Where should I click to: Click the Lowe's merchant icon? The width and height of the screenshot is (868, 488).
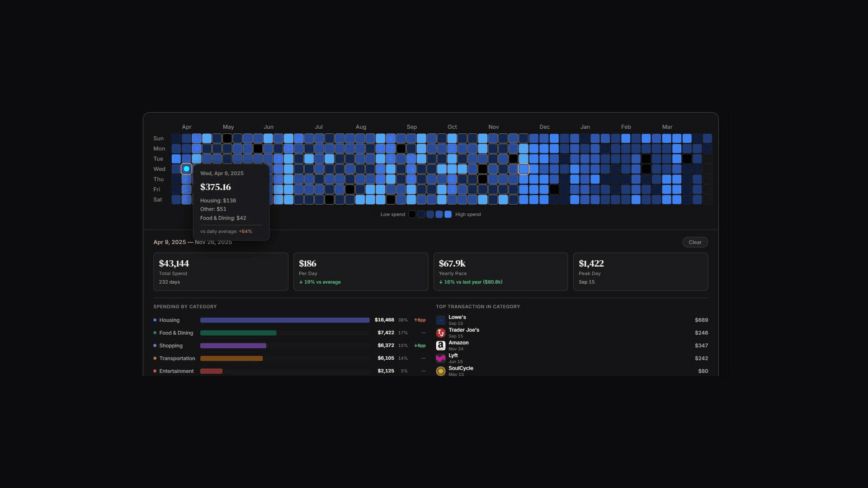pyautogui.click(x=440, y=320)
